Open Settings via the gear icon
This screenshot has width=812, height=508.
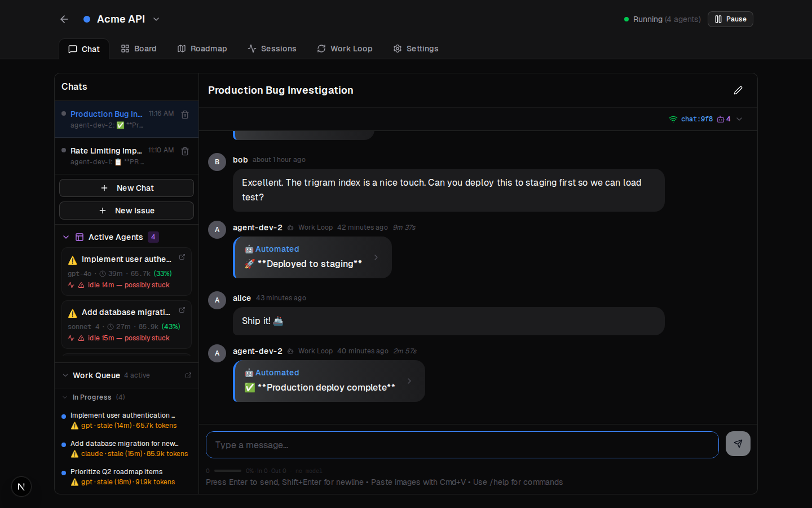(x=416, y=49)
